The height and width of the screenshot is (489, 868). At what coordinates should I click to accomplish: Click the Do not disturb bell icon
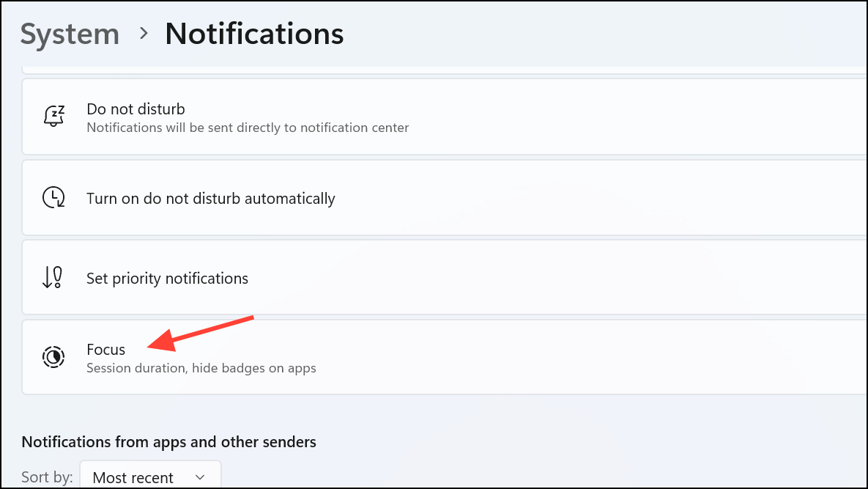[x=54, y=117]
